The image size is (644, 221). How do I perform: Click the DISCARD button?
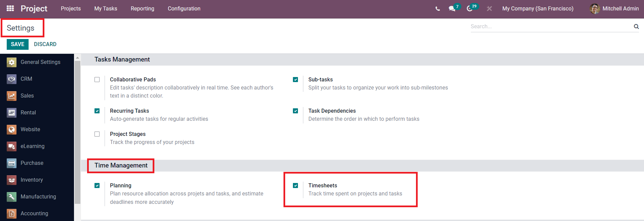[x=45, y=44]
